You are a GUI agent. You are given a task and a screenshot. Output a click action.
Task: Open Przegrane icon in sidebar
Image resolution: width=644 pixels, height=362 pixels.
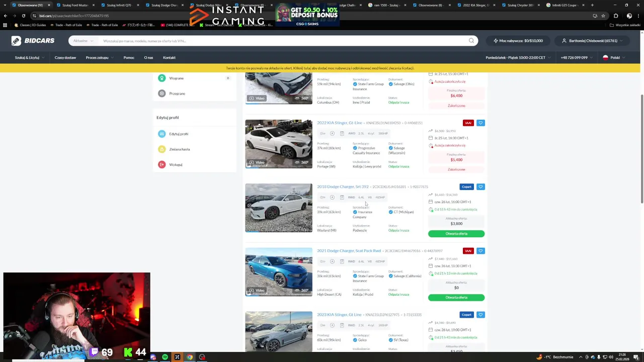(x=162, y=93)
